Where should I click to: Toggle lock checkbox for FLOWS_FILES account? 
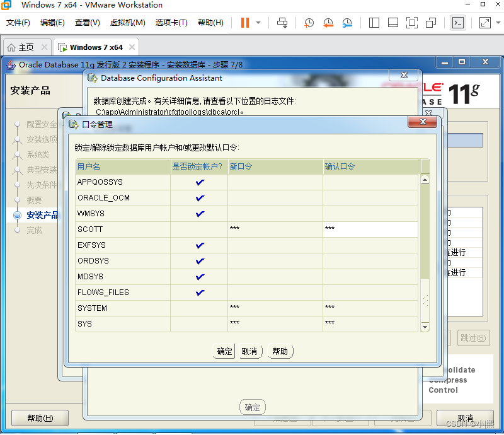tap(200, 293)
